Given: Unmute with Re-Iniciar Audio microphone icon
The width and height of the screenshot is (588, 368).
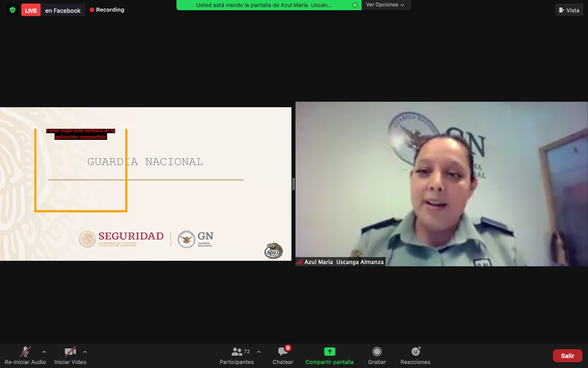Looking at the screenshot, I should pyautogui.click(x=25, y=352).
